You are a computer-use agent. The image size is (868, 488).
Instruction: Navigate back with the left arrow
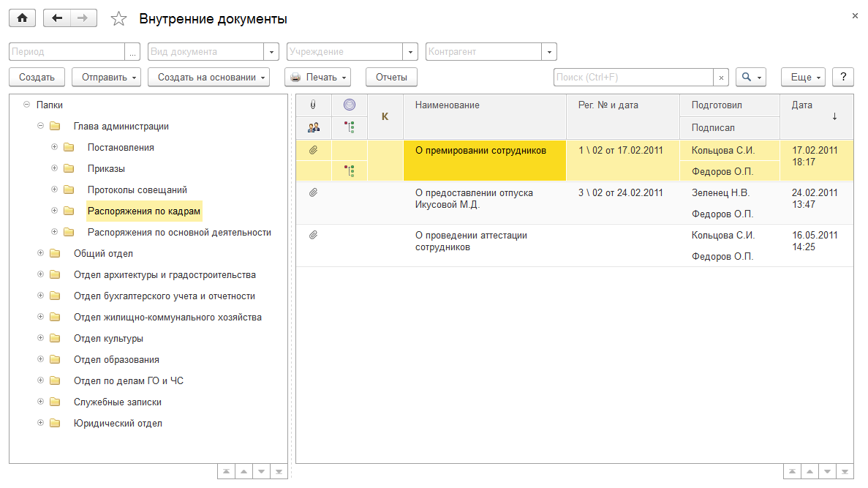point(56,18)
